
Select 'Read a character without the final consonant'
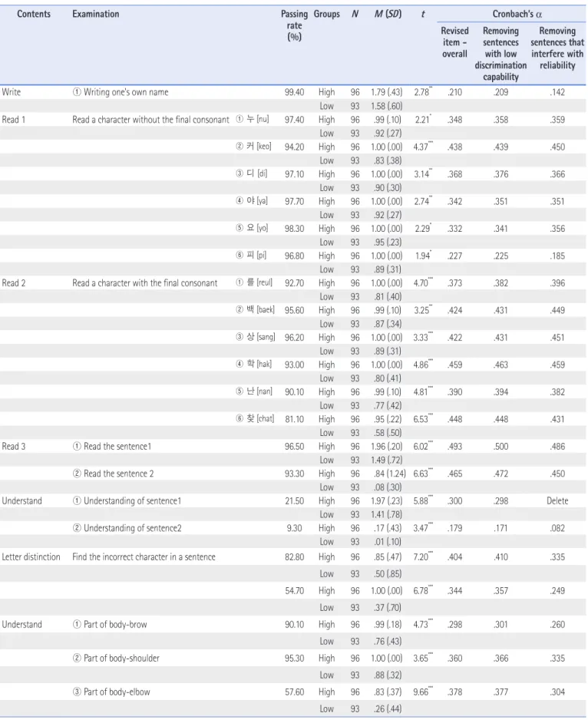150,120
